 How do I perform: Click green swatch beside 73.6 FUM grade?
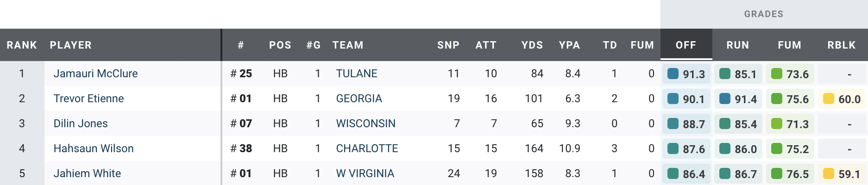click(777, 74)
